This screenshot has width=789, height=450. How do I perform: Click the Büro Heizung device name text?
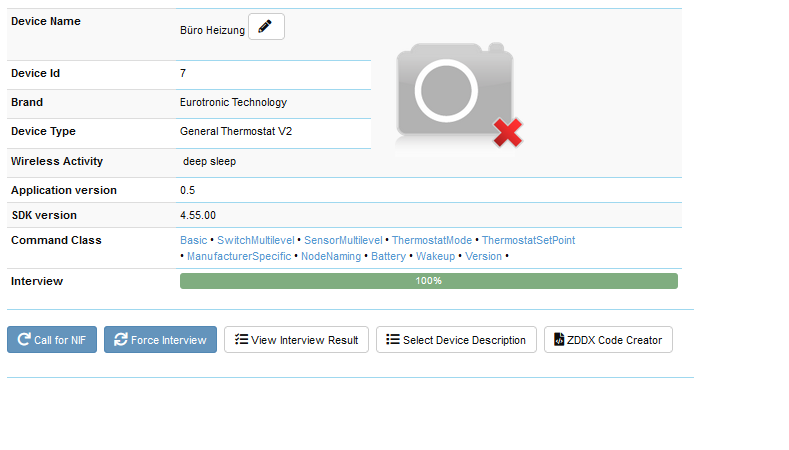(x=212, y=31)
